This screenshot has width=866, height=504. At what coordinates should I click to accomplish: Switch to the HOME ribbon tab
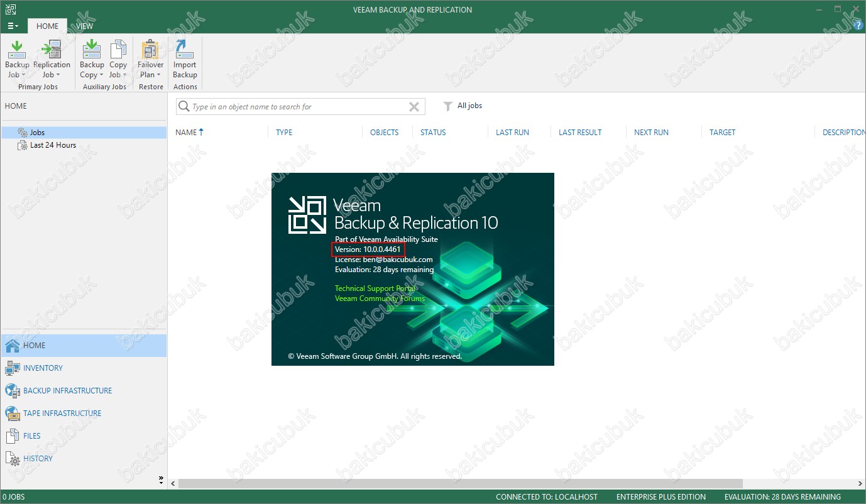coord(47,26)
